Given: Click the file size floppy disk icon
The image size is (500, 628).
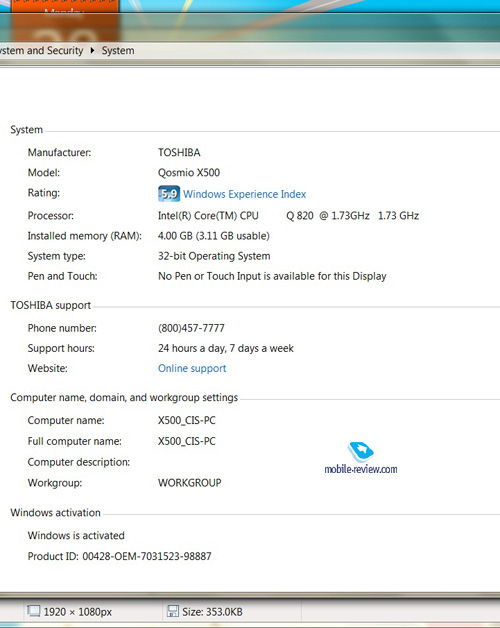Looking at the screenshot, I should [x=173, y=611].
